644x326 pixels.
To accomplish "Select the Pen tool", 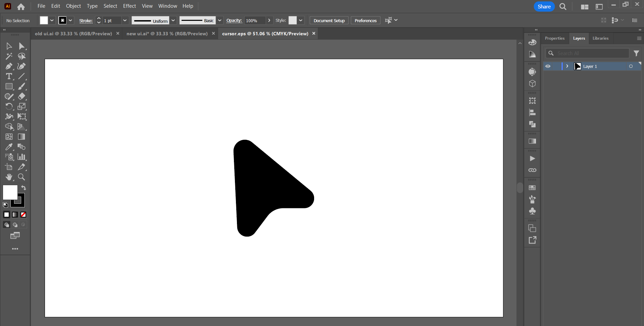I will (x=9, y=66).
